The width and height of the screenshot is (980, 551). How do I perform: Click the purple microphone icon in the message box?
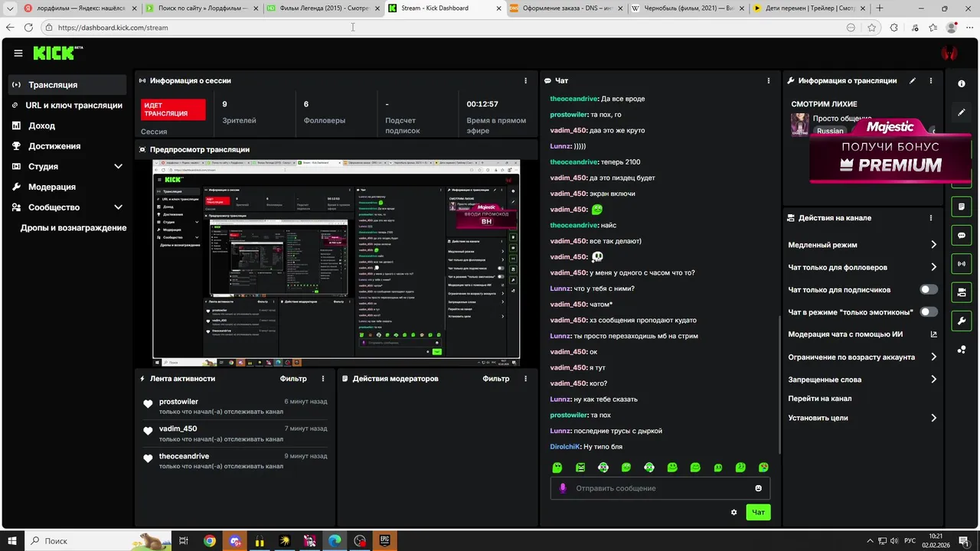pos(563,488)
